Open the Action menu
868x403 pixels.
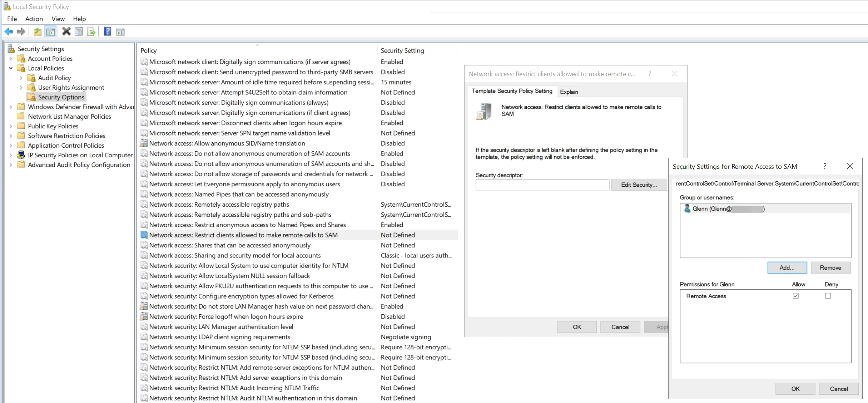pos(34,19)
